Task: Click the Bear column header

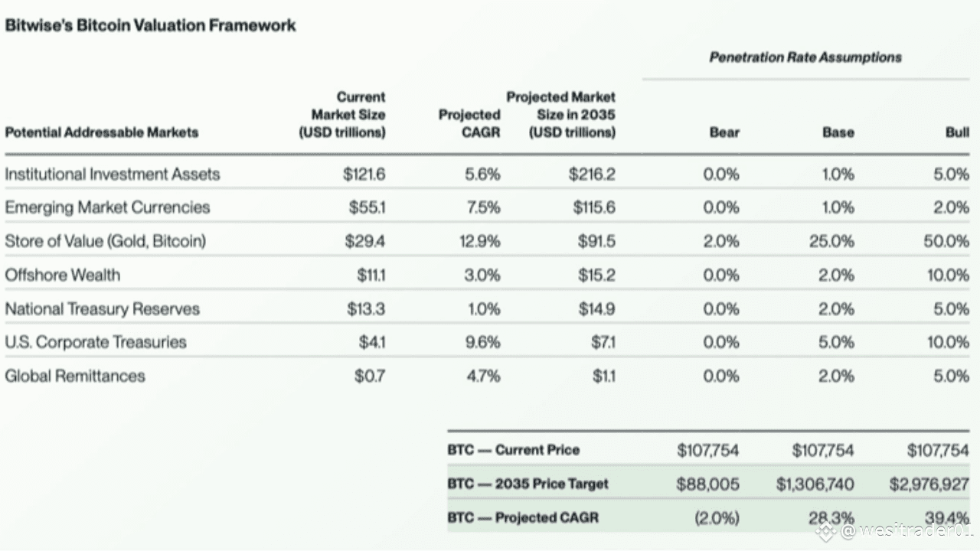Action: (724, 132)
